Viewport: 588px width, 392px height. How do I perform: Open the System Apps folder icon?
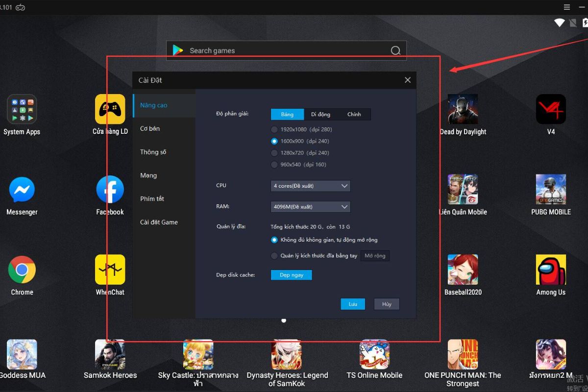22,109
